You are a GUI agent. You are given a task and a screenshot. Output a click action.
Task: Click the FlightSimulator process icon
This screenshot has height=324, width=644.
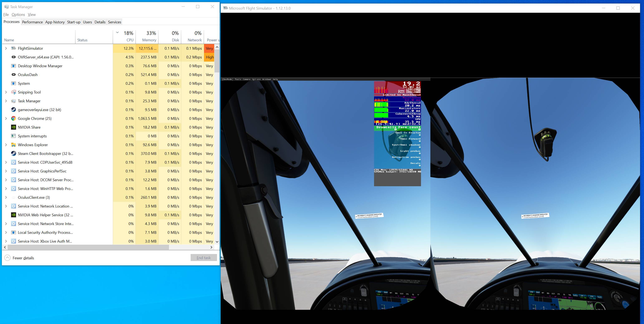click(x=14, y=48)
